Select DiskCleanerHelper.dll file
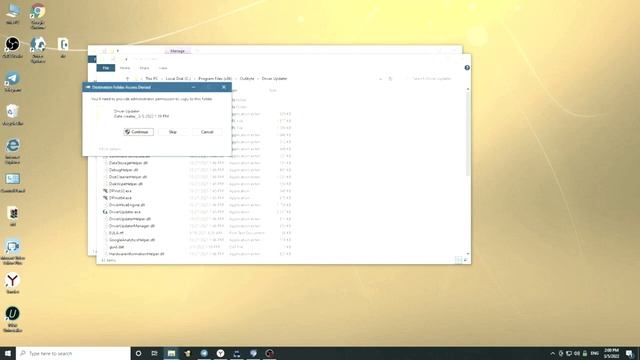The height and width of the screenshot is (360, 640). click(x=128, y=177)
